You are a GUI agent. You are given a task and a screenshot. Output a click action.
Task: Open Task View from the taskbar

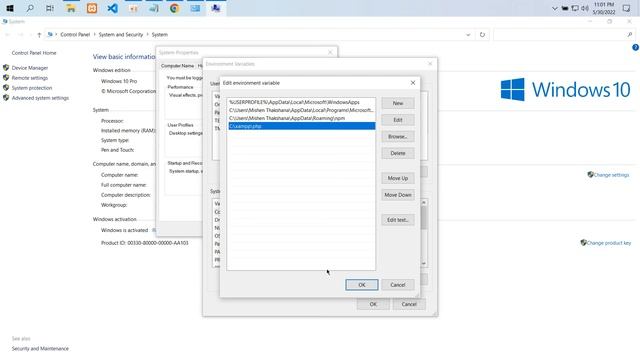click(50, 8)
